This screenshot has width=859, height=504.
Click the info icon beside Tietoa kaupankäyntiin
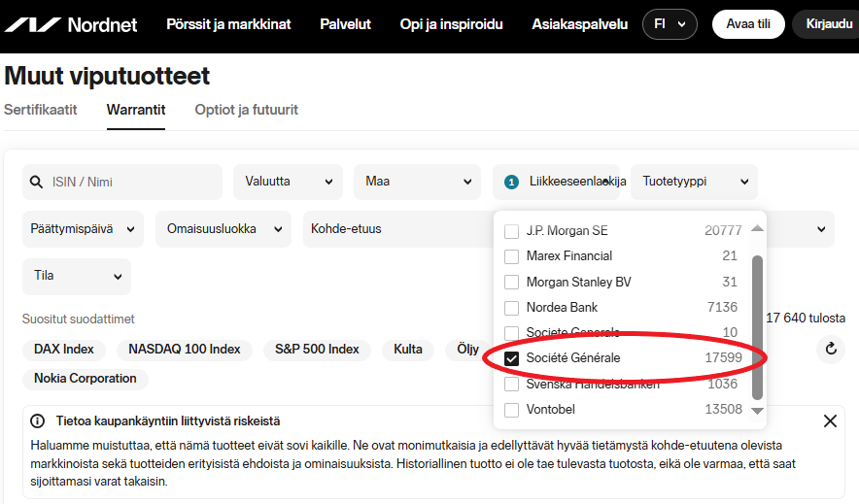point(37,420)
